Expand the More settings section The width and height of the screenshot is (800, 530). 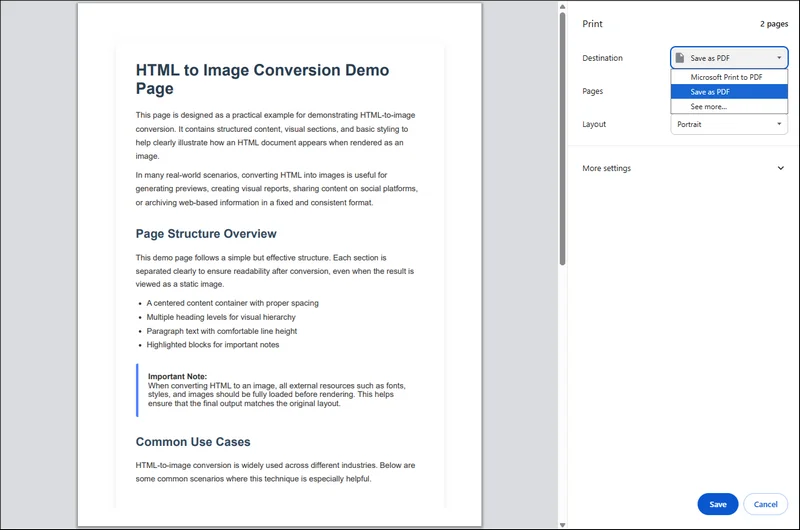(x=683, y=168)
